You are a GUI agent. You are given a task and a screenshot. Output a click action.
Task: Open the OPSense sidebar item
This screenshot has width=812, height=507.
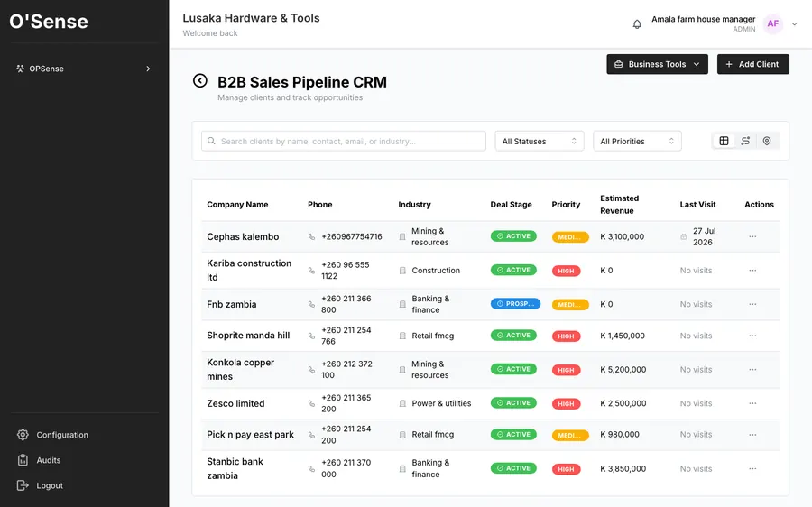pos(84,69)
